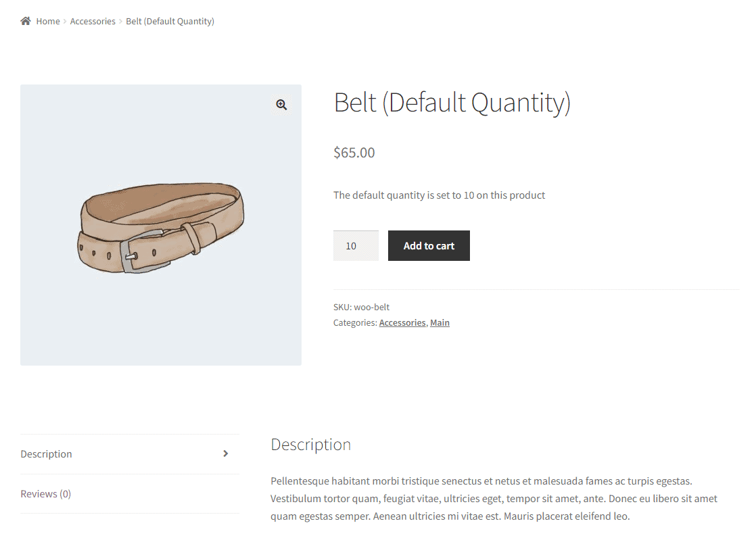756x542 pixels.
Task: Click the chevron arrow beside Description tab
Action: click(x=225, y=453)
